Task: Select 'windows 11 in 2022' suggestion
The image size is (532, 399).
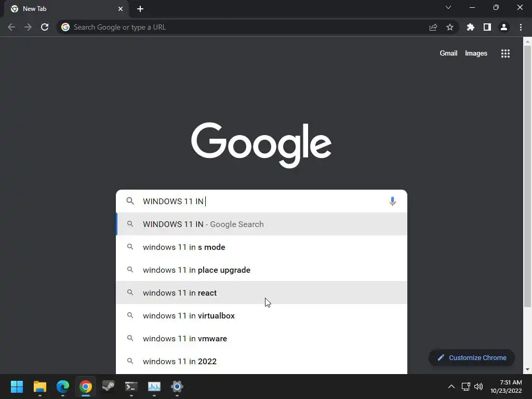Action: [262, 361]
